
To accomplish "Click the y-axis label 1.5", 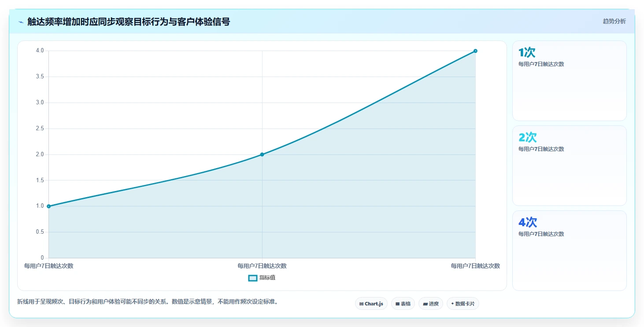I will pos(40,180).
